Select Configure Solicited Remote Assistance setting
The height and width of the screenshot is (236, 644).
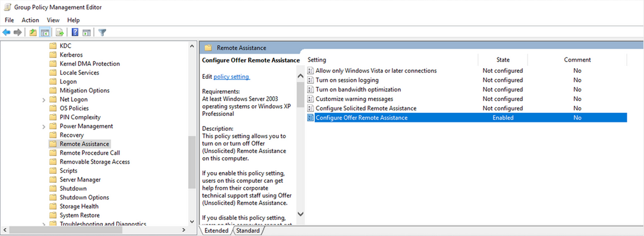tap(366, 108)
